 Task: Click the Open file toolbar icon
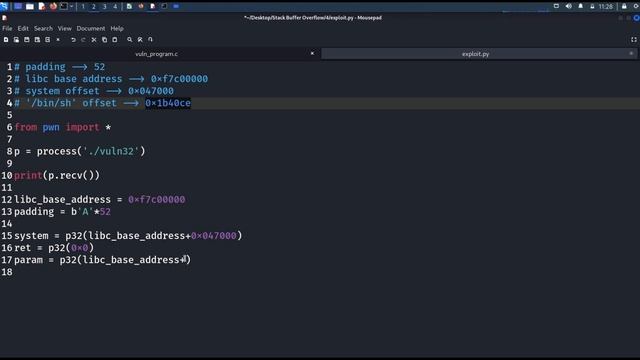[16, 40]
